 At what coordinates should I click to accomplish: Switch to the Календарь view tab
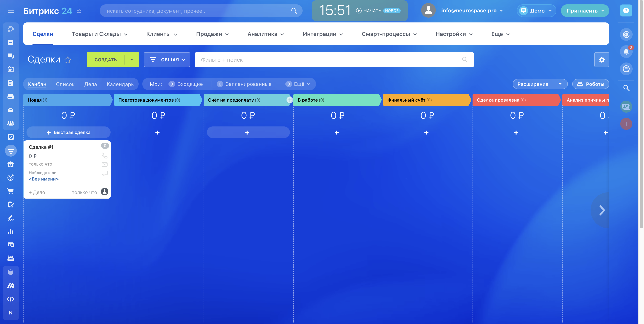pyautogui.click(x=120, y=84)
